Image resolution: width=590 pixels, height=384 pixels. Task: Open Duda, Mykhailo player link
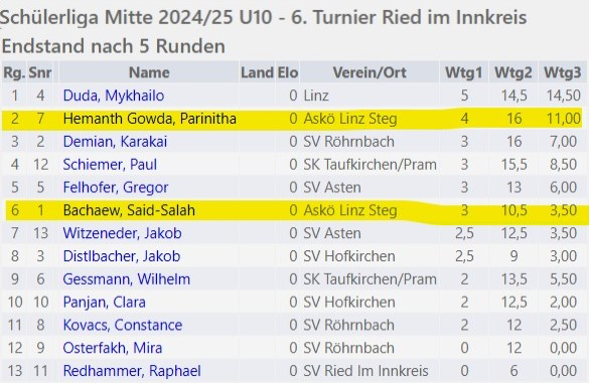(x=113, y=96)
